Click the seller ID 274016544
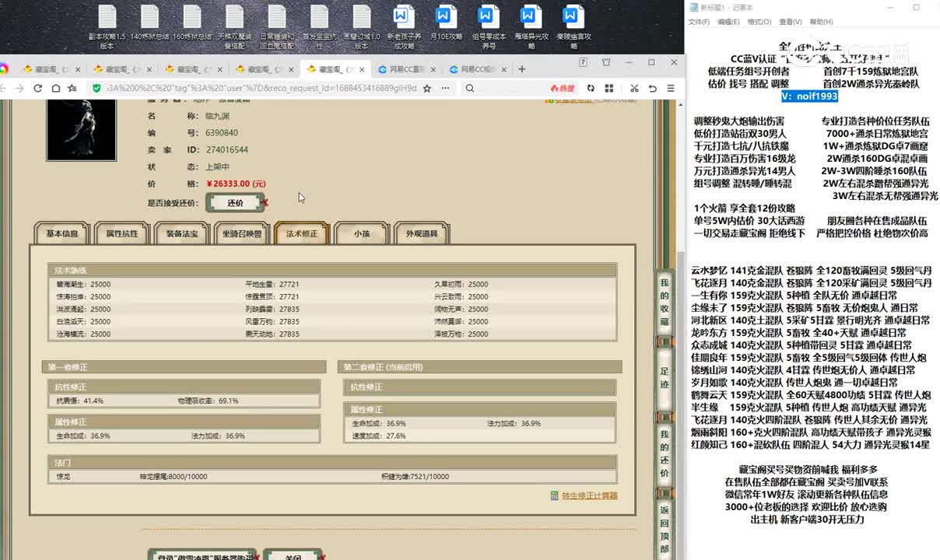Screen dimensions: 940x560 coord(227,149)
